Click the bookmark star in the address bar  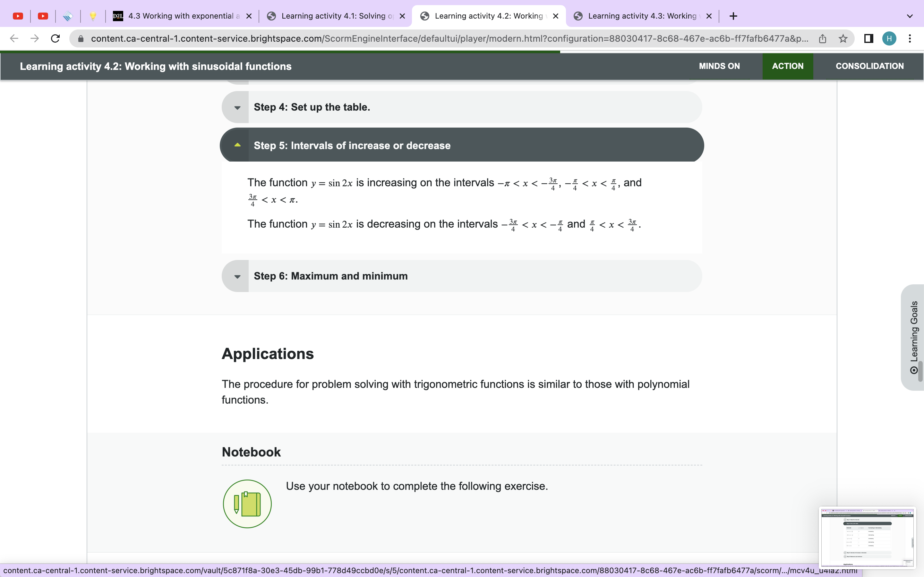843,38
